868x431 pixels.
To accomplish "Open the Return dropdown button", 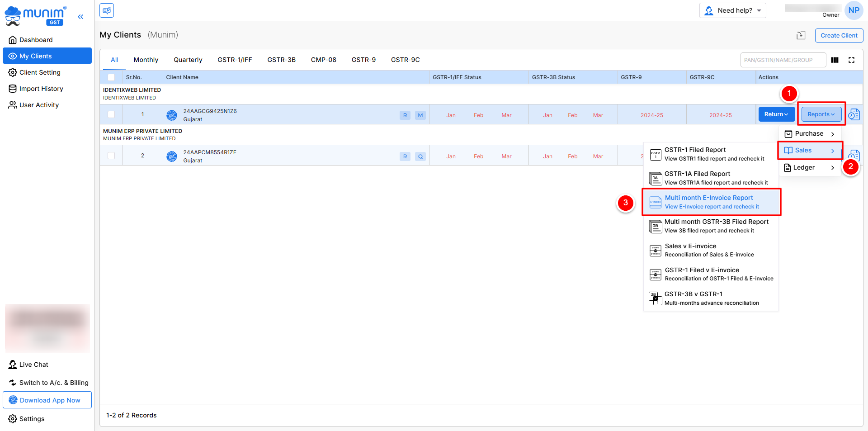I will pos(776,114).
